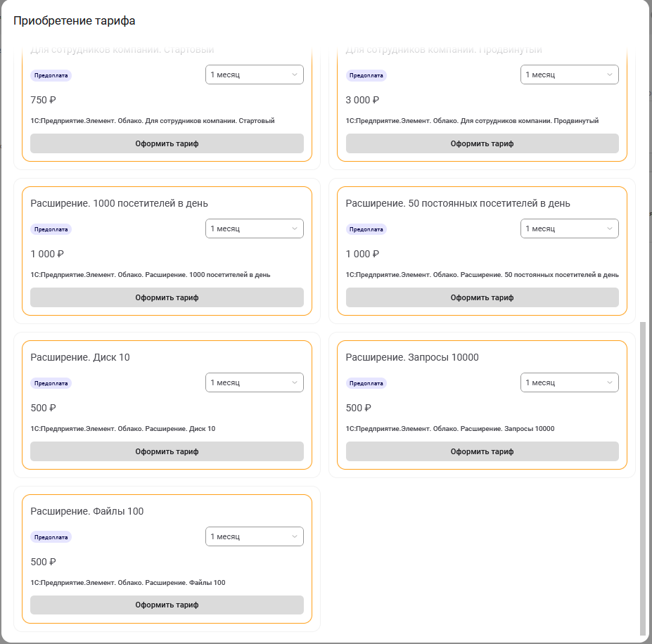Click the 500 ₽ price in the Диск 10 card
This screenshot has height=644, width=652.
tap(43, 408)
